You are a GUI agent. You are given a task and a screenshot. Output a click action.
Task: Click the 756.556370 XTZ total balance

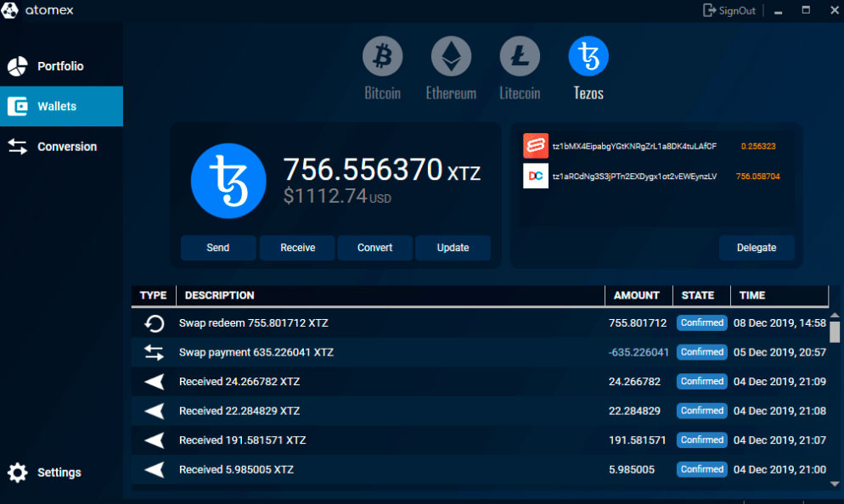click(x=381, y=170)
